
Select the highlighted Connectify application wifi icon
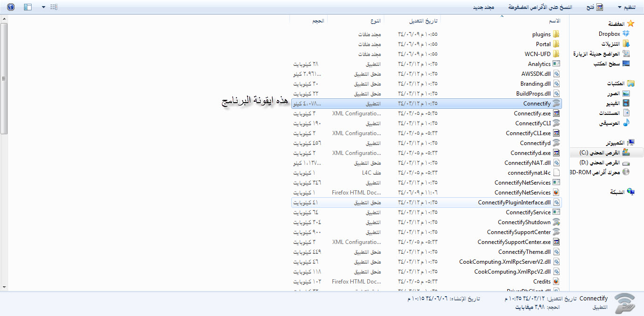pos(556,103)
